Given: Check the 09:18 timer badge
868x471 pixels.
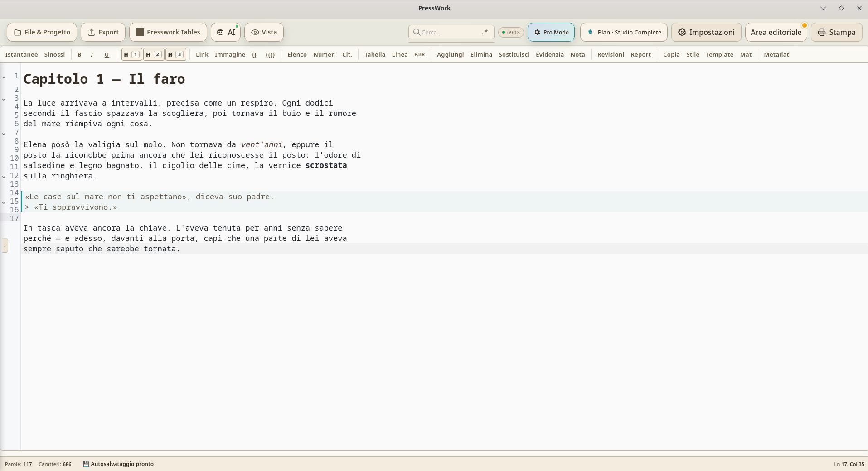Looking at the screenshot, I should click(511, 33).
